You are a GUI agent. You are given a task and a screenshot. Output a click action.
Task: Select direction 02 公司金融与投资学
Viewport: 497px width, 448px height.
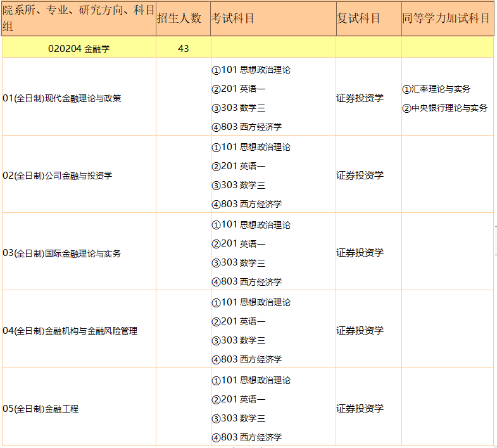[58, 176]
